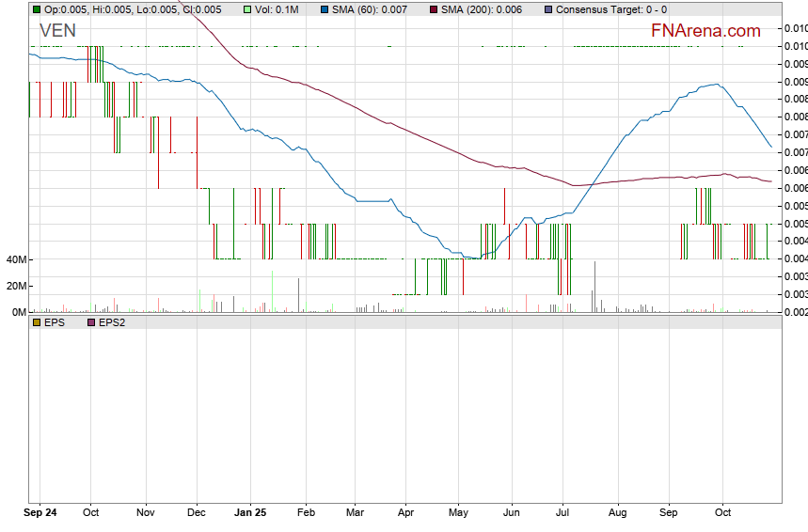Click the purple EPS2 legend swatch
This screenshot has height=532, width=808.
pos(91,322)
